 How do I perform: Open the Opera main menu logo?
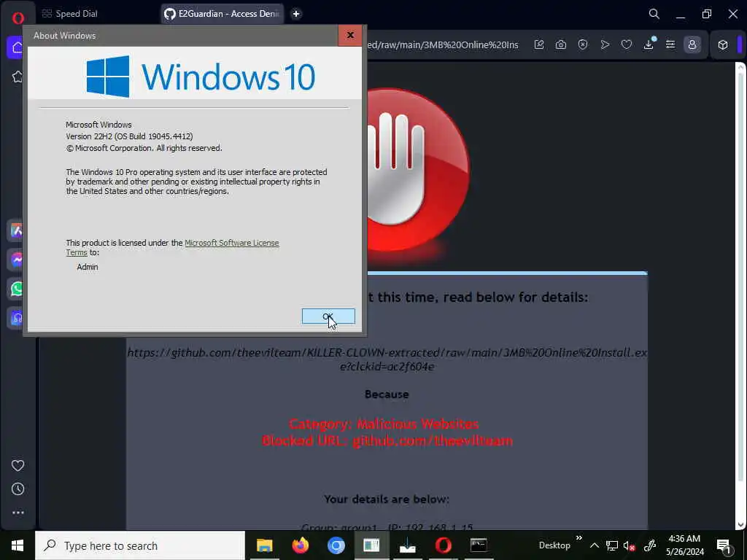pyautogui.click(x=18, y=18)
